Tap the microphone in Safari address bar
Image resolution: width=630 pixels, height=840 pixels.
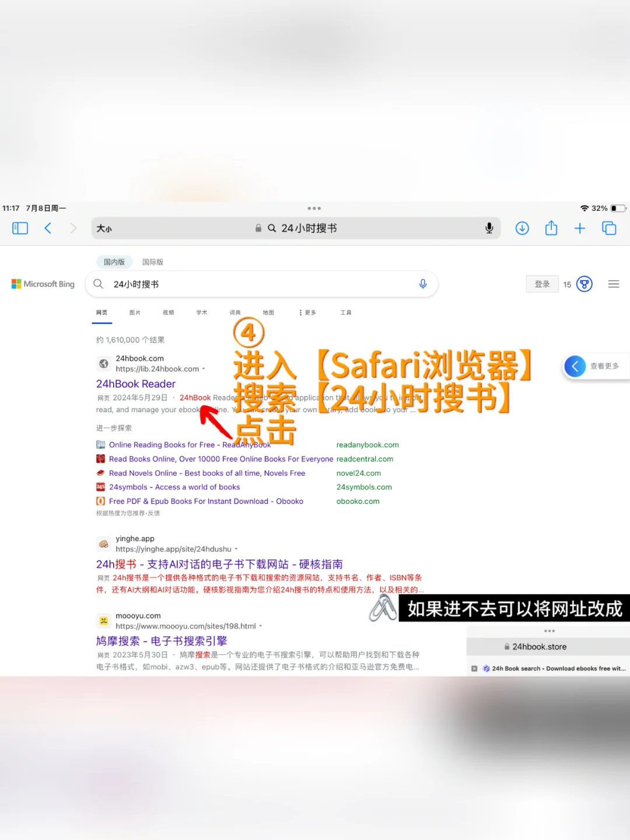(x=489, y=228)
